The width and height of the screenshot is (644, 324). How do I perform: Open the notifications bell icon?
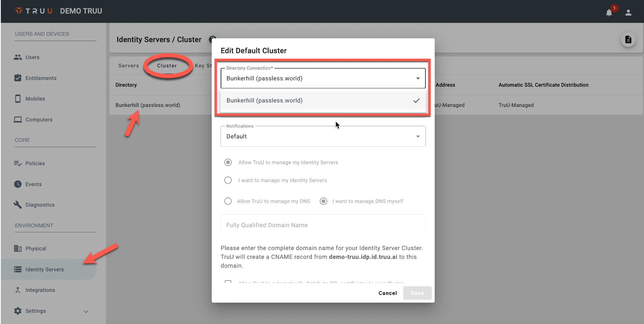[x=609, y=12]
